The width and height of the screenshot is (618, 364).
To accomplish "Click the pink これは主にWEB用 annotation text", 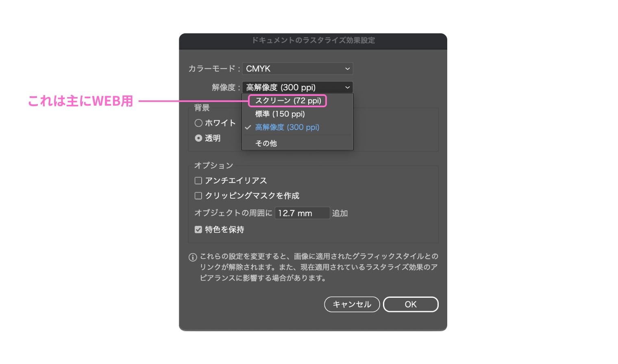I will pyautogui.click(x=81, y=101).
